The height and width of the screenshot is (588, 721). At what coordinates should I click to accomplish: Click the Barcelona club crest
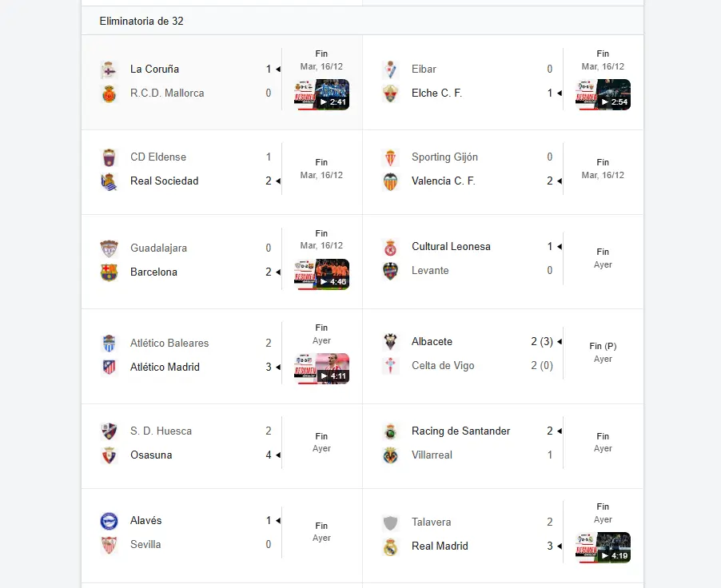(x=109, y=272)
